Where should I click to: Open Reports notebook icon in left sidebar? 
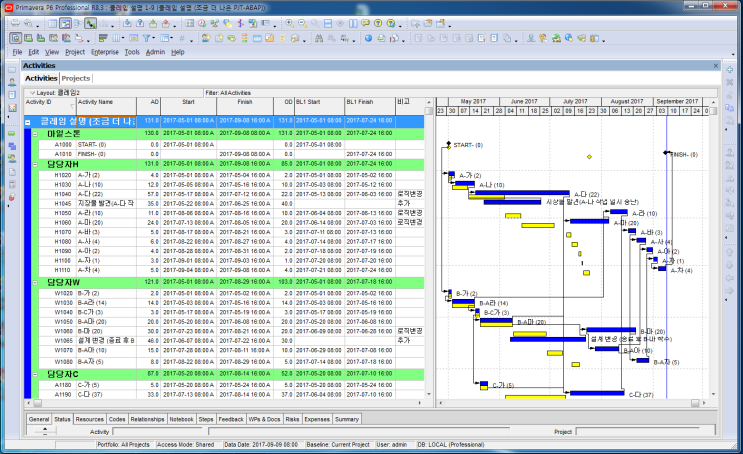coord(12,95)
